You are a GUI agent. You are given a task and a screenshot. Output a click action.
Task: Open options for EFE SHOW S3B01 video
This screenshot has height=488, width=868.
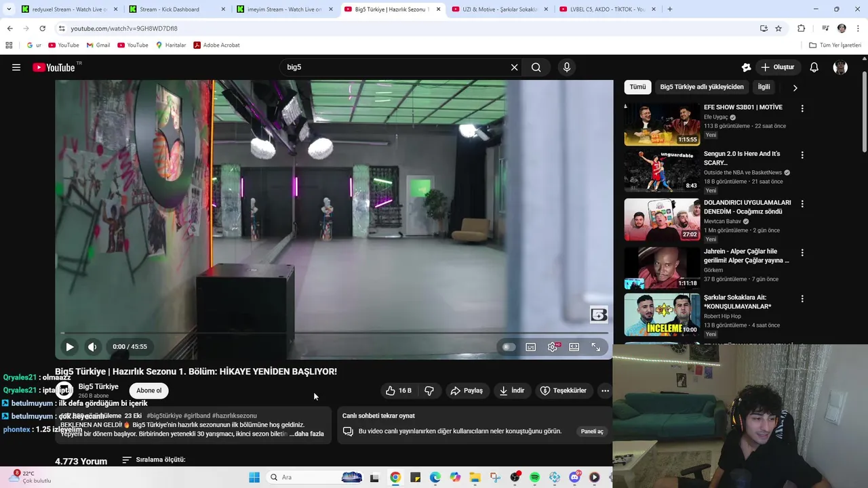click(802, 108)
